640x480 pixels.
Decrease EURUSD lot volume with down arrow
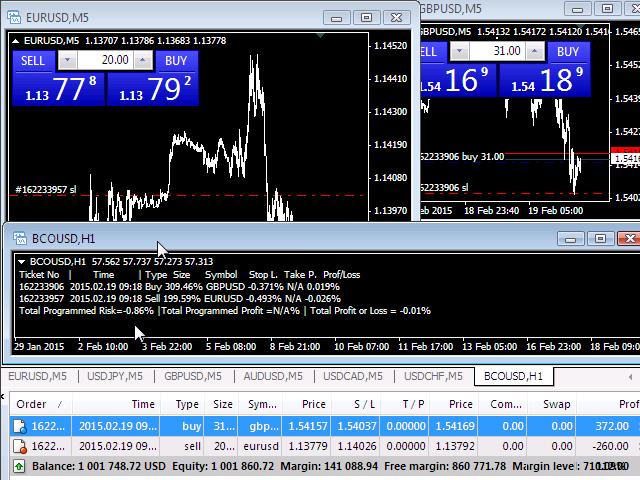67,60
